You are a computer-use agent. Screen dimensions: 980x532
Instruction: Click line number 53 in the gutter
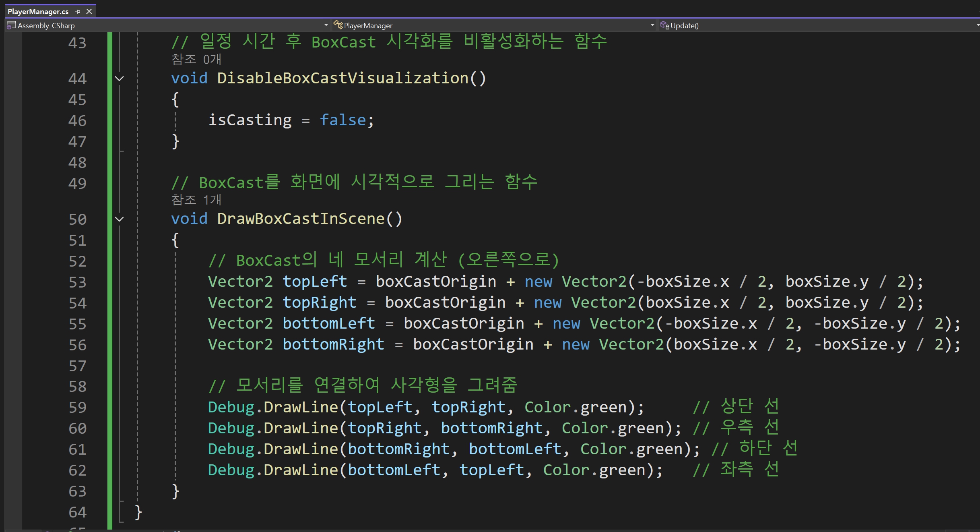pos(77,282)
